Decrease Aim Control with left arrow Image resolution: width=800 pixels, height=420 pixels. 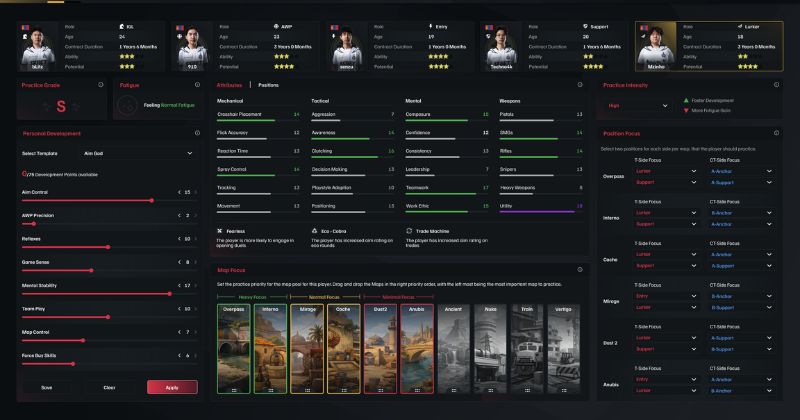(179, 192)
